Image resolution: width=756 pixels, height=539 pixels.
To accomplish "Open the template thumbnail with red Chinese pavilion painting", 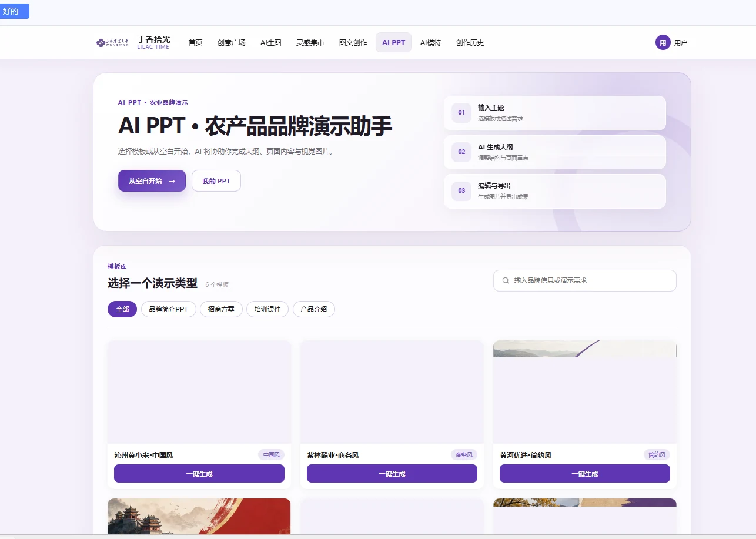I will (x=199, y=517).
